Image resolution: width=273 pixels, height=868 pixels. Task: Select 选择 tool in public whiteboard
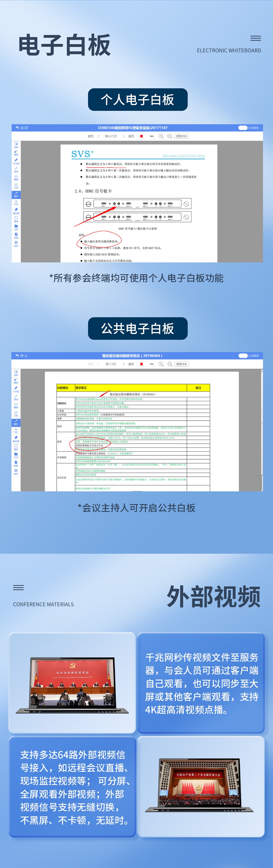click(x=16, y=373)
